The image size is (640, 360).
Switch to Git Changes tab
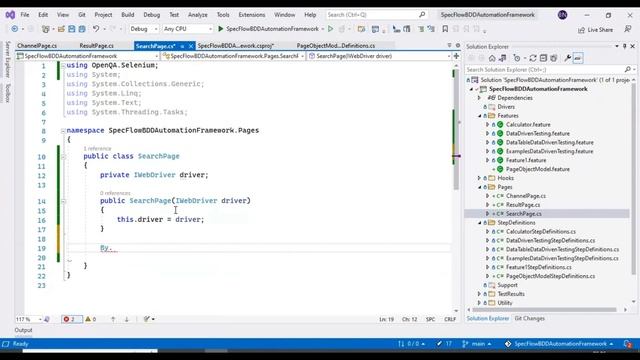pyautogui.click(x=529, y=318)
